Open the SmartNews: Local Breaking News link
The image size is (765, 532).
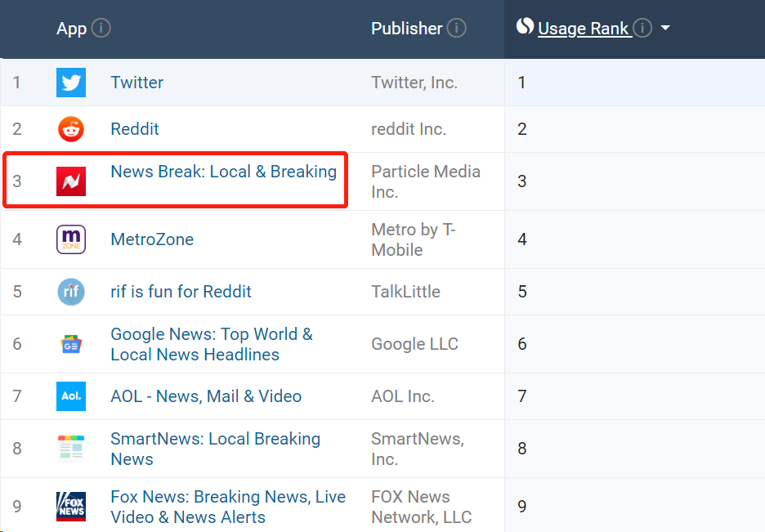point(215,449)
